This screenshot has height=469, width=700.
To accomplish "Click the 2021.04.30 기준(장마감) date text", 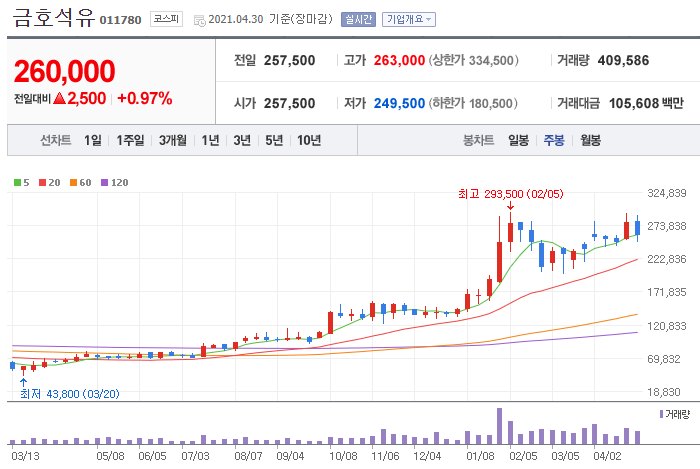I will pyautogui.click(x=271, y=19).
